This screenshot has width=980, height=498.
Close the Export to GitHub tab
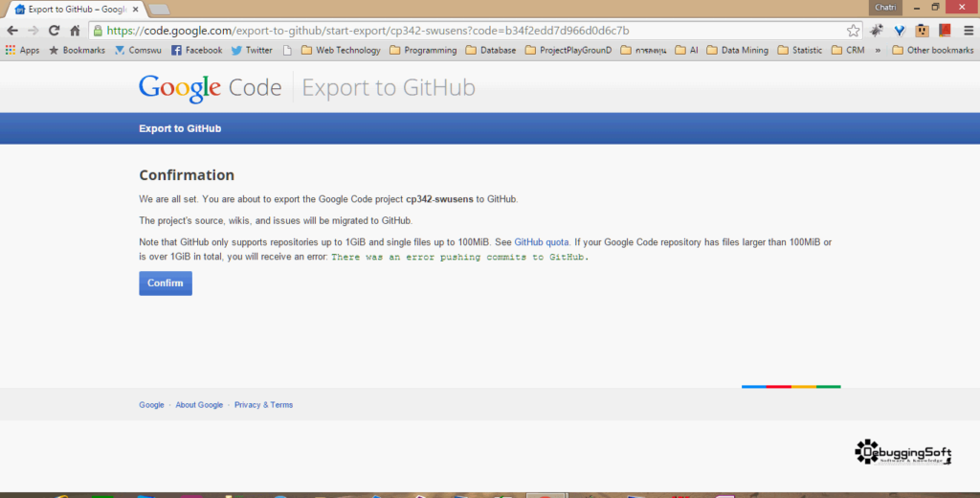click(x=136, y=10)
